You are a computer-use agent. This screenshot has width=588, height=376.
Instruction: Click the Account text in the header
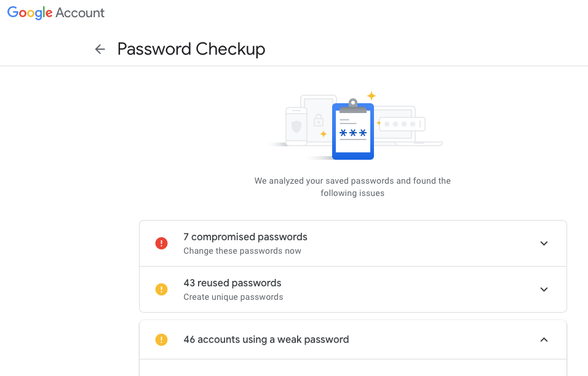tap(80, 13)
